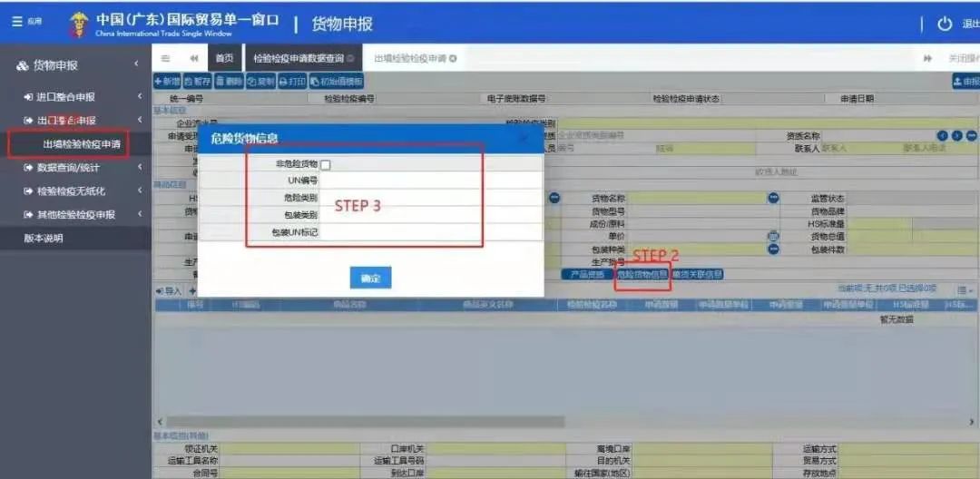Open the 应用 hamburger menu in header
The height and width of the screenshot is (479, 980).
(x=26, y=22)
